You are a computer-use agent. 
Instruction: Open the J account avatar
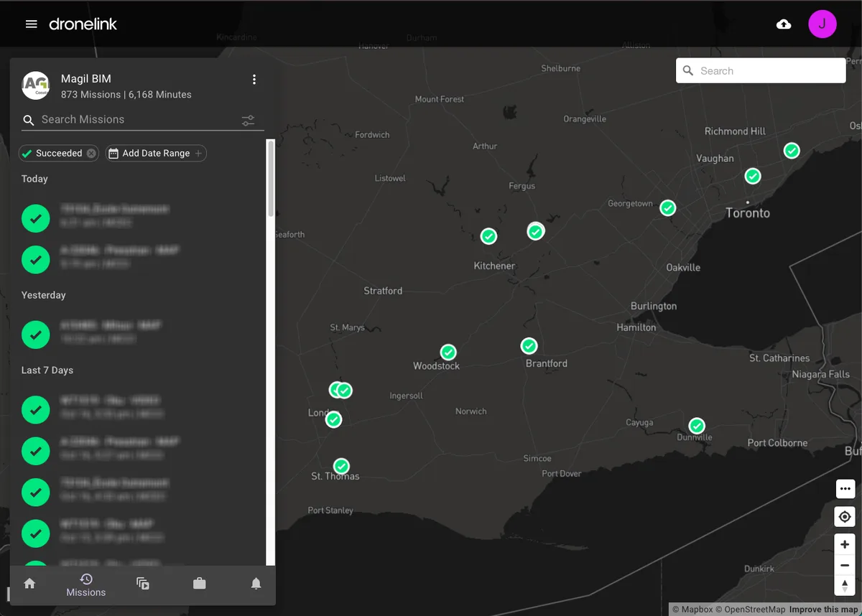822,24
